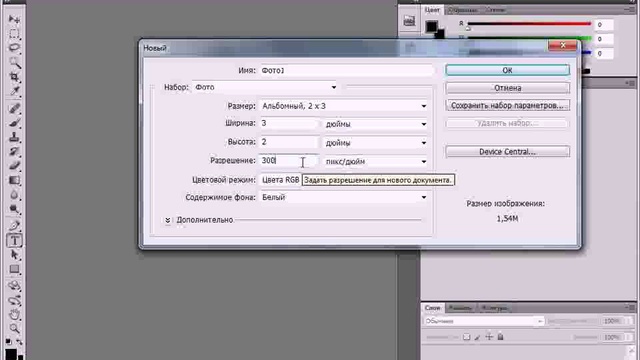Select the Blur tool
The image size is (640, 360).
pos(14,195)
